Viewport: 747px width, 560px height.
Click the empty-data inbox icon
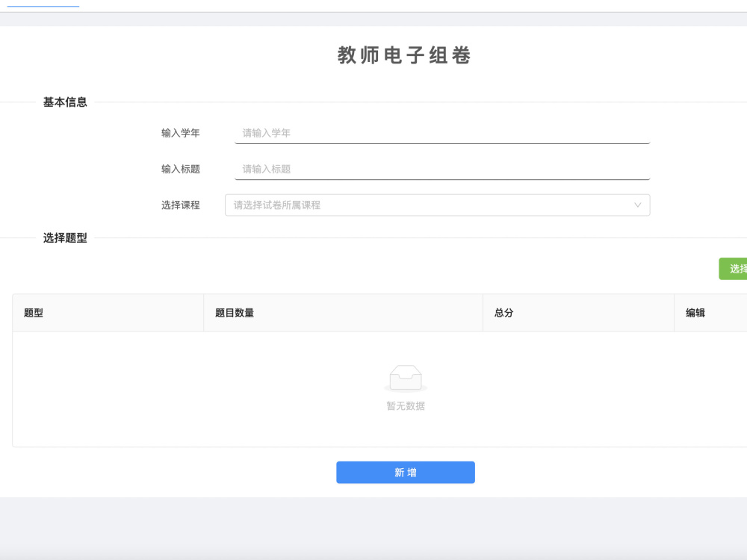(406, 377)
